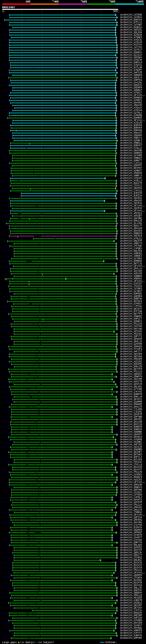The height and width of the screenshot is (644, 146).
Task: Click the white query sequence bar
Action: pos(60,9)
